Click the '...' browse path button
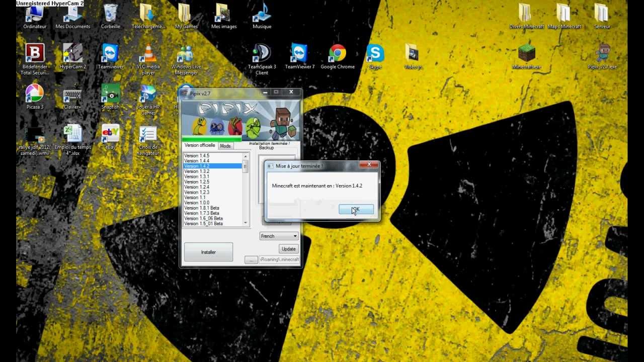 pyautogui.click(x=251, y=260)
